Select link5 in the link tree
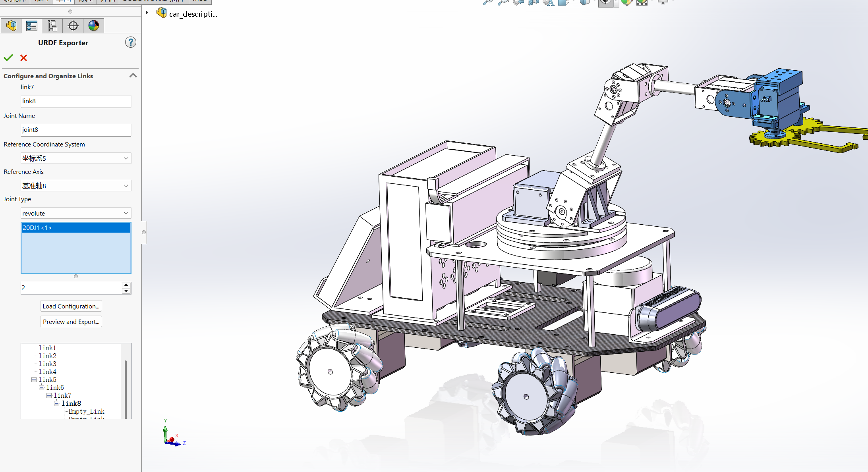 click(x=47, y=380)
